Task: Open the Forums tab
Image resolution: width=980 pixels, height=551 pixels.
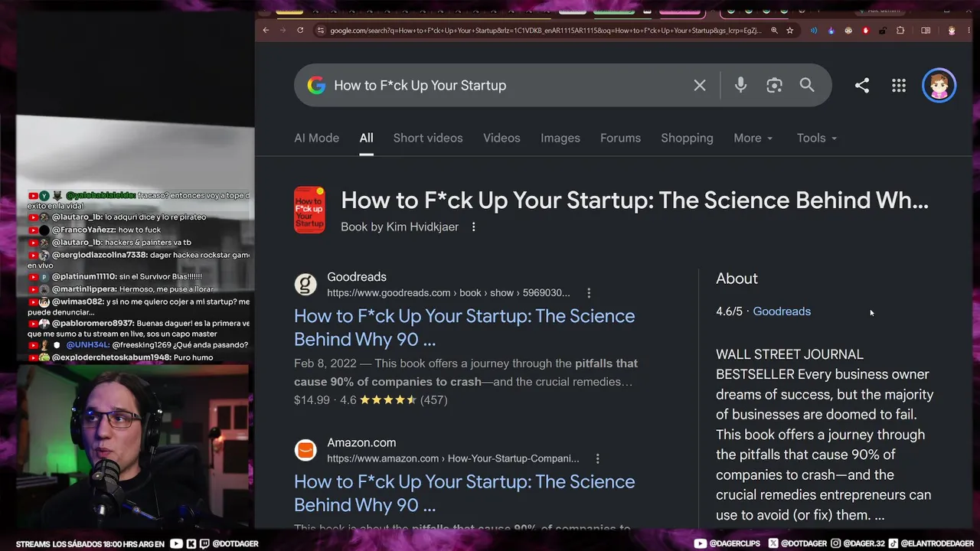Action: pyautogui.click(x=620, y=138)
